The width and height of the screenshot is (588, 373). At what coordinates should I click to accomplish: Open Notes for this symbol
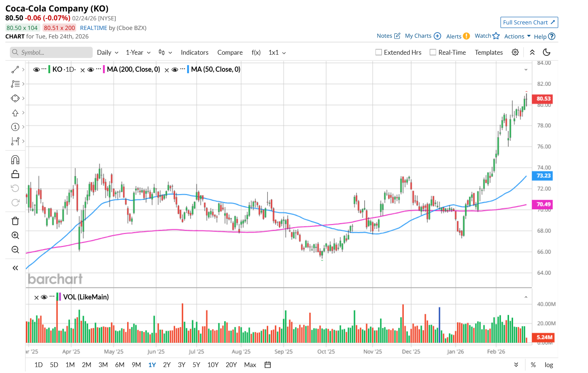click(388, 36)
